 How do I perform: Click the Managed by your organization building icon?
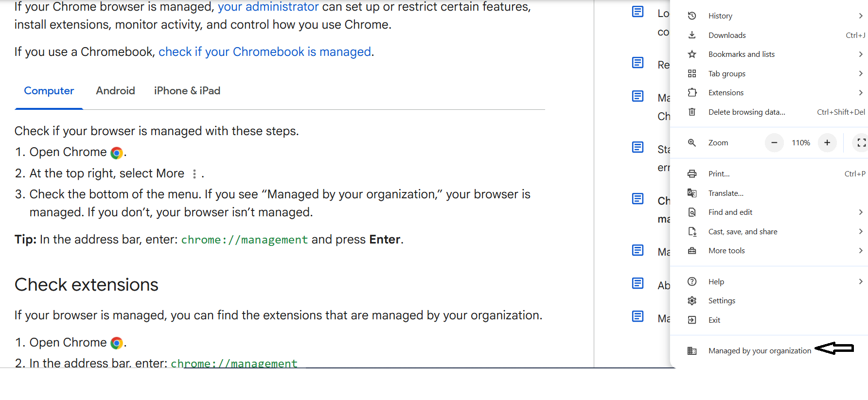point(692,350)
